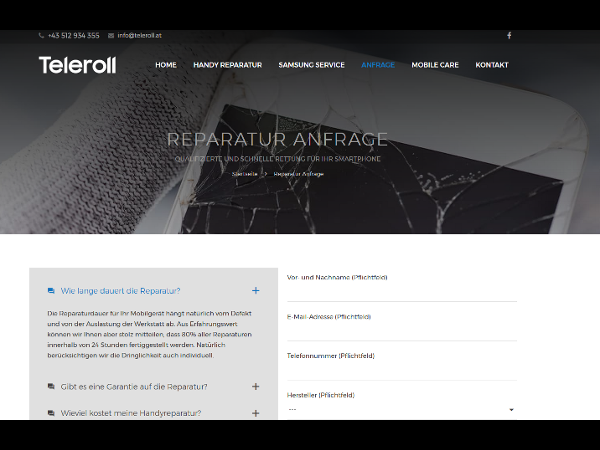This screenshot has height=450, width=600.
Task: Open the Hersteller dropdown
Action: 401,410
